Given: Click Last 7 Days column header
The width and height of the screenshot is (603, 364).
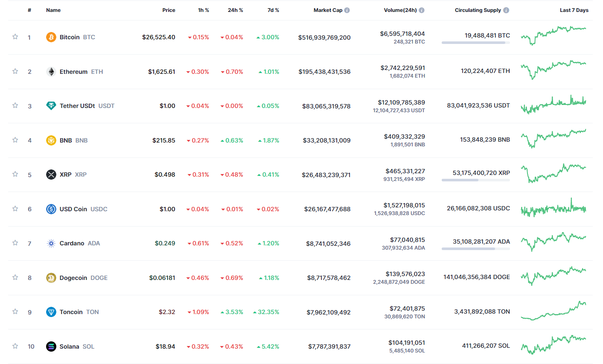Looking at the screenshot, I should click(x=574, y=10).
